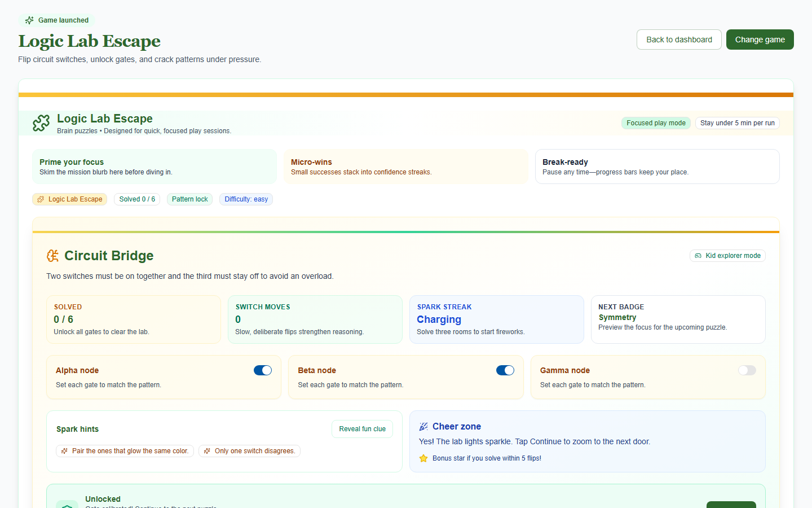Click the gamepad icon in Kid explorer mode
The image size is (812, 508).
(x=698, y=256)
